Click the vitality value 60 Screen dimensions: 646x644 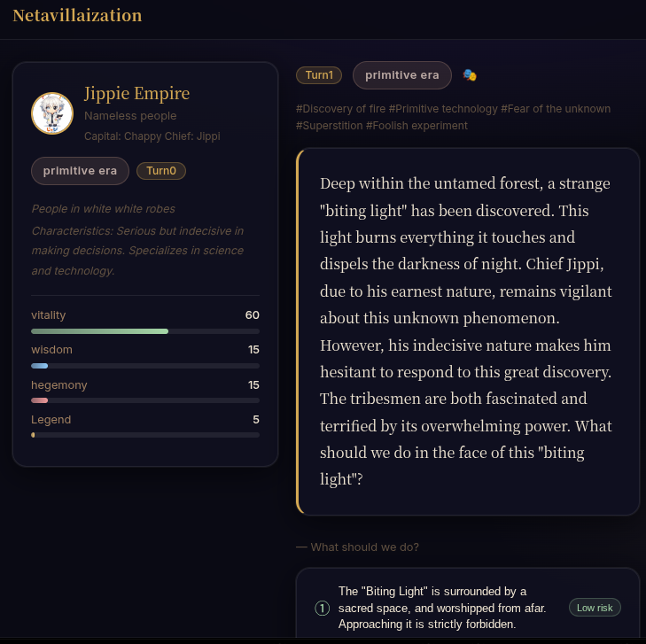pos(253,315)
